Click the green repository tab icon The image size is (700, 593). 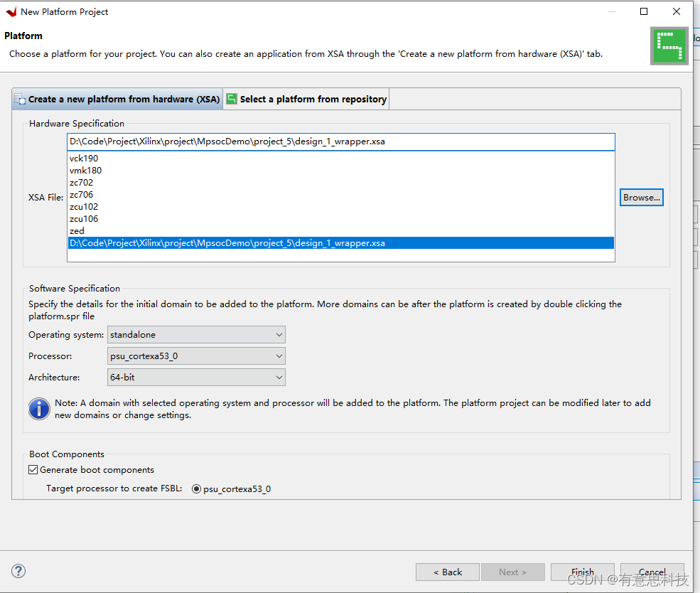pos(231,99)
